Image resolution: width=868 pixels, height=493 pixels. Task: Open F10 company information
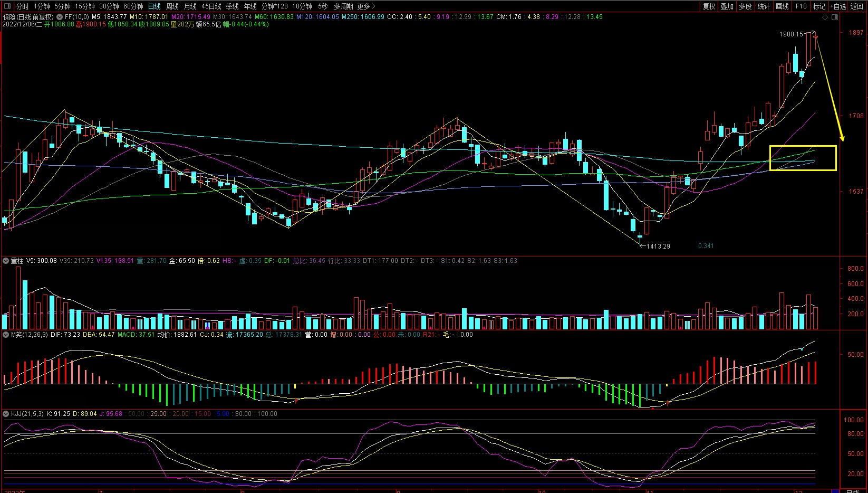pos(801,6)
